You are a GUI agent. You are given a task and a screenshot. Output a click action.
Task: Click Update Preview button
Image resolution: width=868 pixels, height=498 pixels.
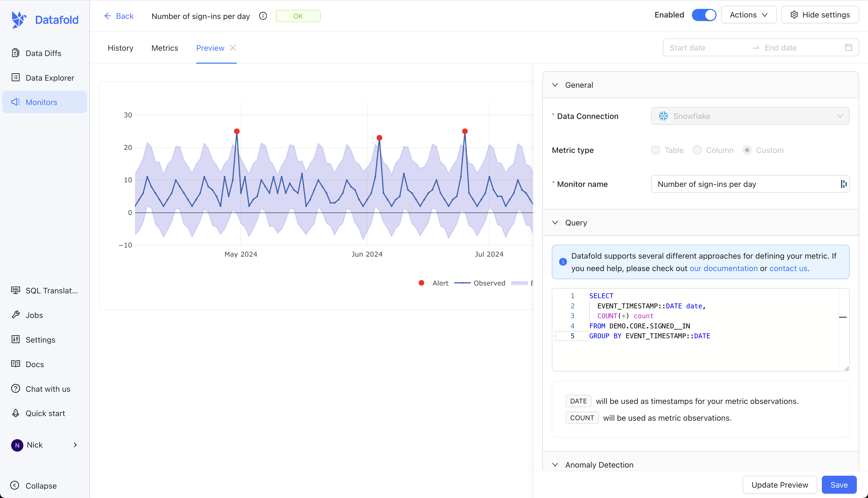point(779,485)
